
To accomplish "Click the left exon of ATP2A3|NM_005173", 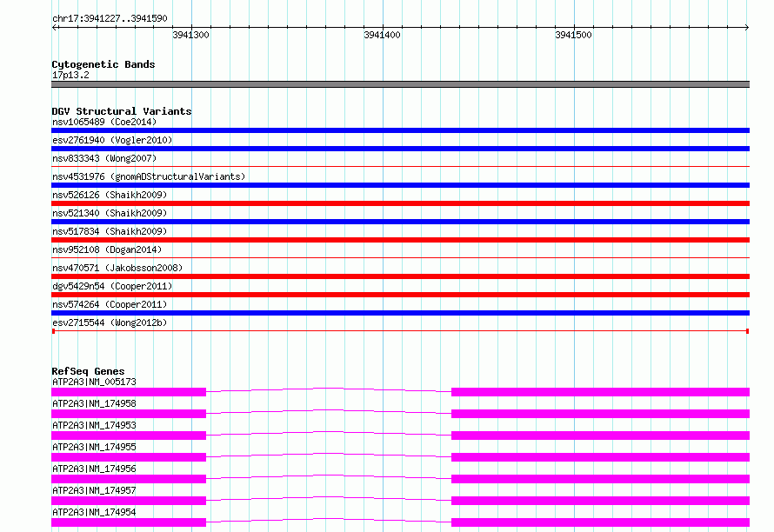I will 129,392.
